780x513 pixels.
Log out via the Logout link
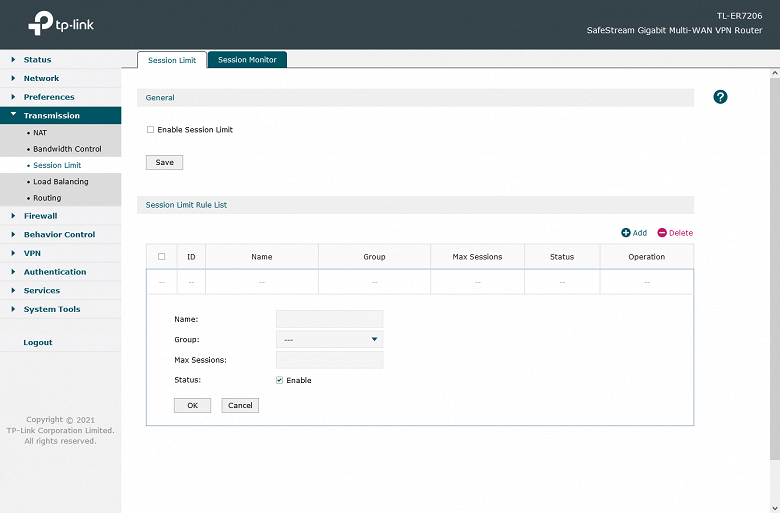point(38,343)
